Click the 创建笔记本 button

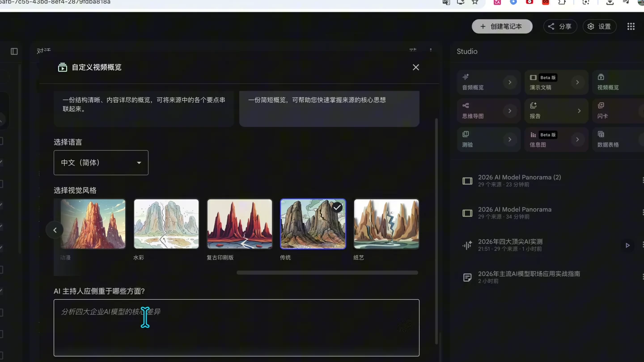[x=502, y=26]
